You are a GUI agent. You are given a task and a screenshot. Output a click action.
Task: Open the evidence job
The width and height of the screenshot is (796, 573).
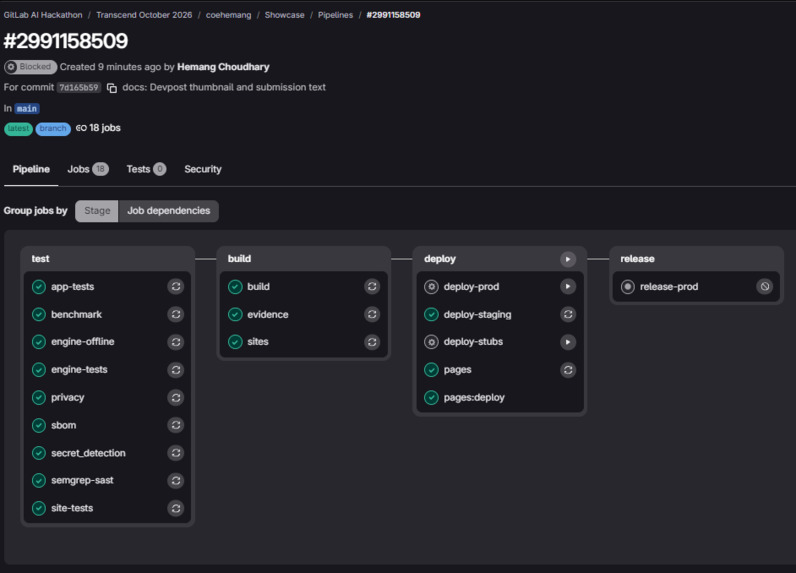[x=268, y=315]
